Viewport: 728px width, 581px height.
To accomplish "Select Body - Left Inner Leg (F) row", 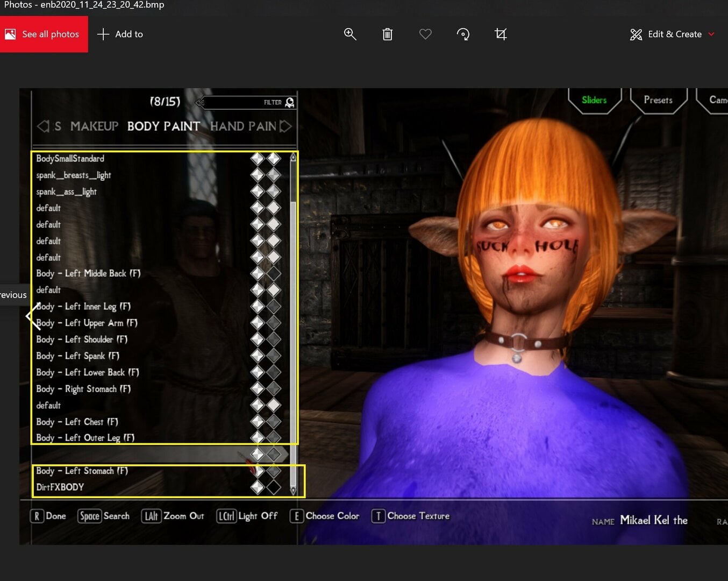I will [x=161, y=307].
